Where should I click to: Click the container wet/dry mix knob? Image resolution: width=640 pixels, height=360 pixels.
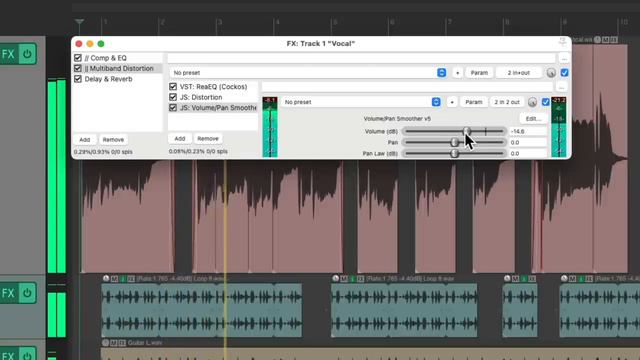coord(551,73)
